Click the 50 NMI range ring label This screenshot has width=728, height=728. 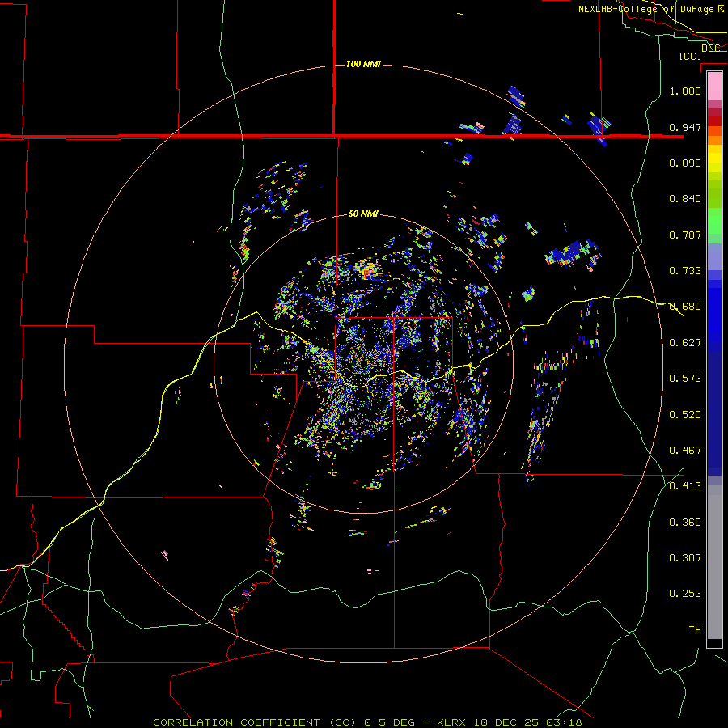363,214
